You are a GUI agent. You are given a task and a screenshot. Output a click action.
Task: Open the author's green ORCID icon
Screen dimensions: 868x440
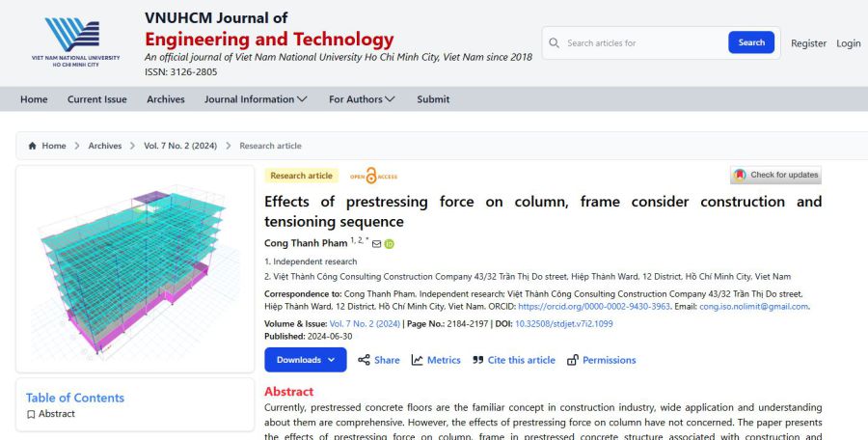[390, 244]
